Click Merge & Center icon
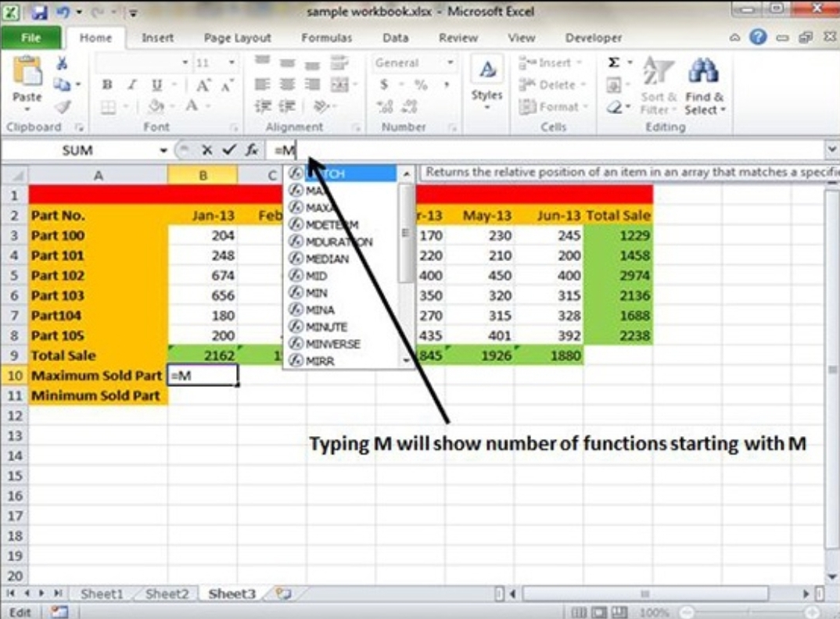 pyautogui.click(x=339, y=84)
